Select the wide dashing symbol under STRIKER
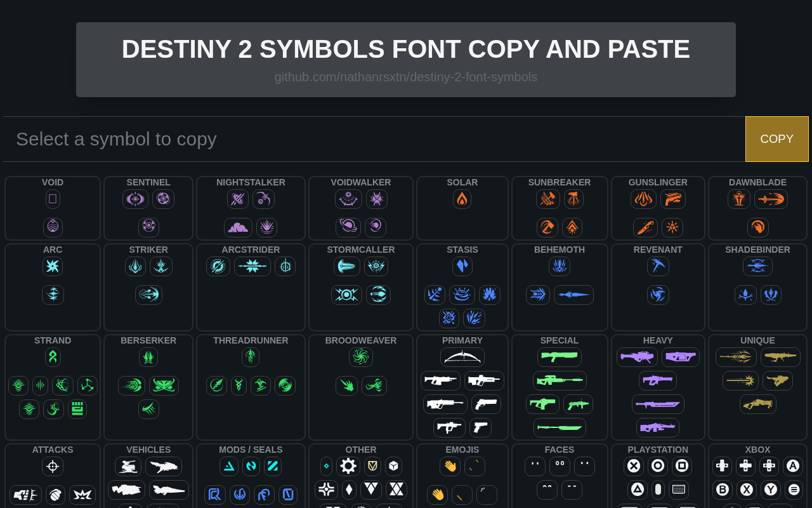Viewport: 812px width, 508px height. [148, 295]
